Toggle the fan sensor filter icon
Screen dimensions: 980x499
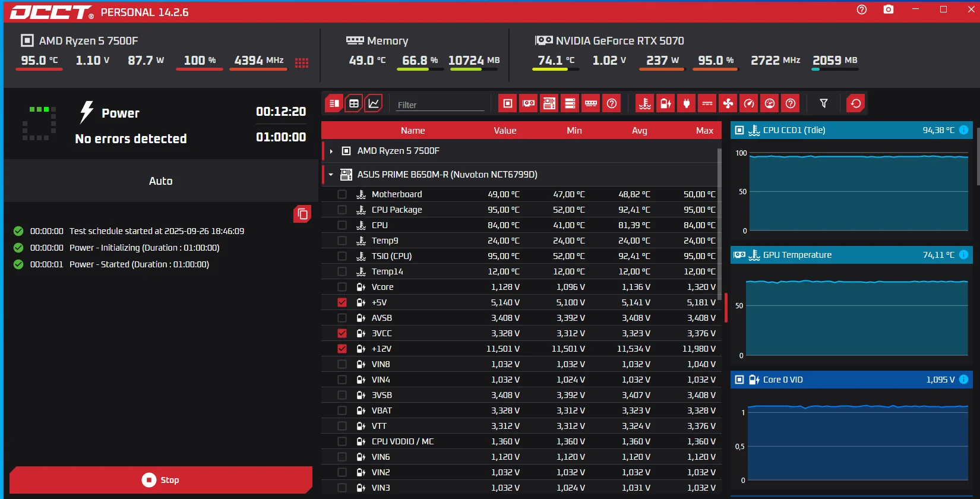[x=728, y=103]
